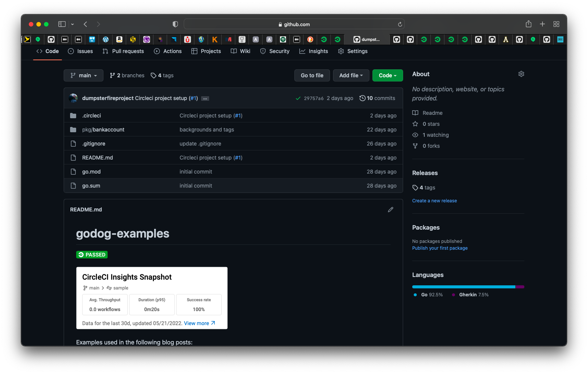The image size is (588, 374).
Task: Open the Insights tab
Action: (x=314, y=51)
